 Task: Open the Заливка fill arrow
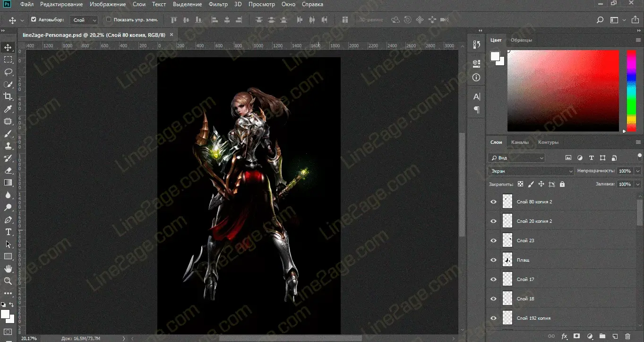pos(638,184)
